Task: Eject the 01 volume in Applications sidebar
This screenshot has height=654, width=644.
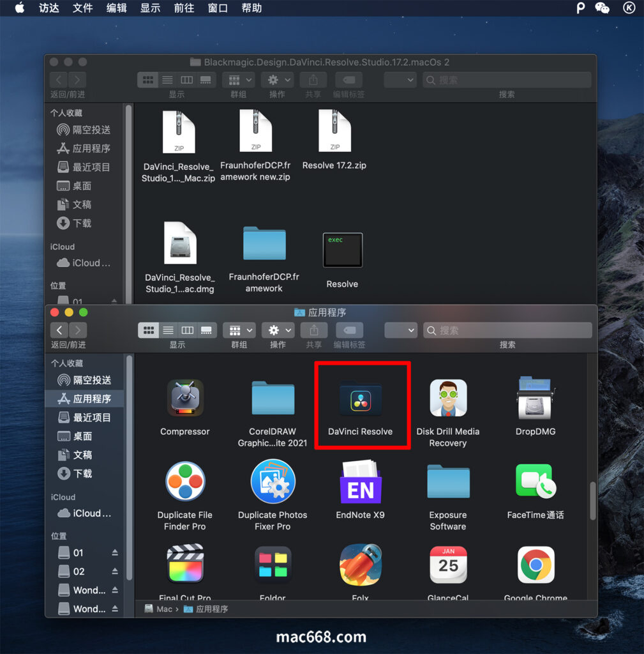Action: tap(115, 552)
